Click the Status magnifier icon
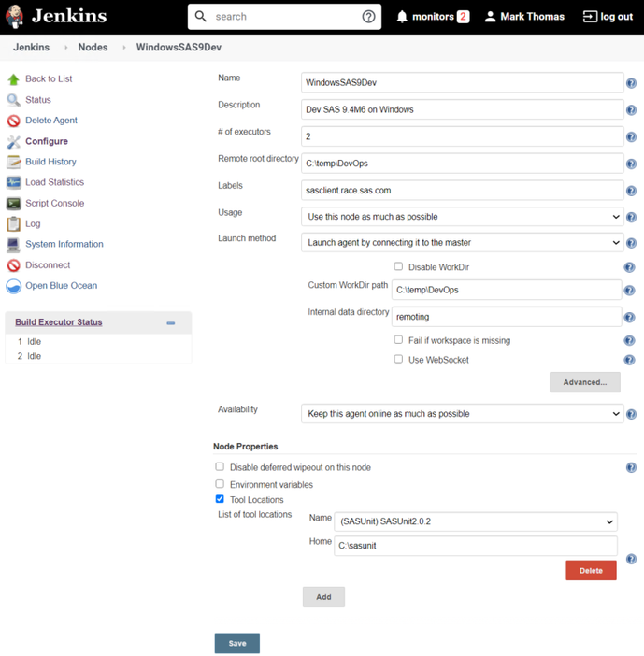The image size is (644, 656). click(x=13, y=100)
